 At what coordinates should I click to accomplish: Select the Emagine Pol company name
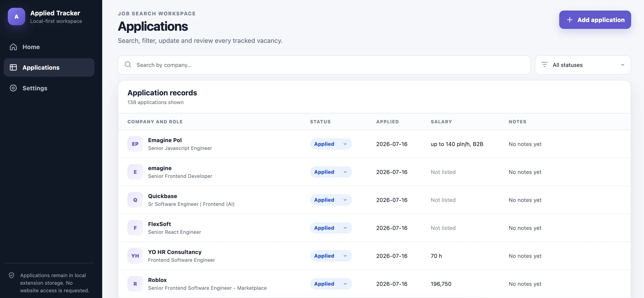(x=165, y=140)
